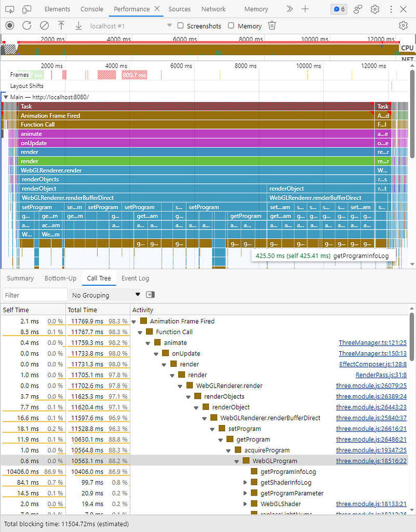Collect garbage using the trash icon
This screenshot has height=532, width=416.
tap(272, 25)
